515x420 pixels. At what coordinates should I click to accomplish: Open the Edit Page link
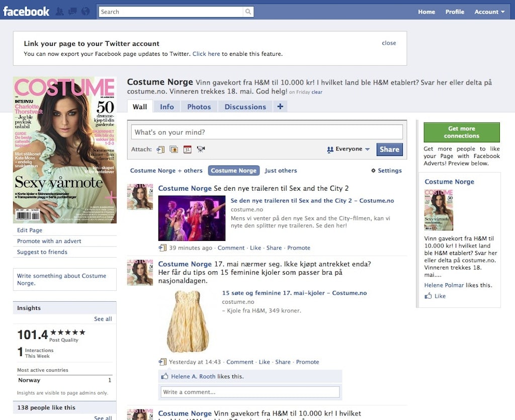pos(30,230)
